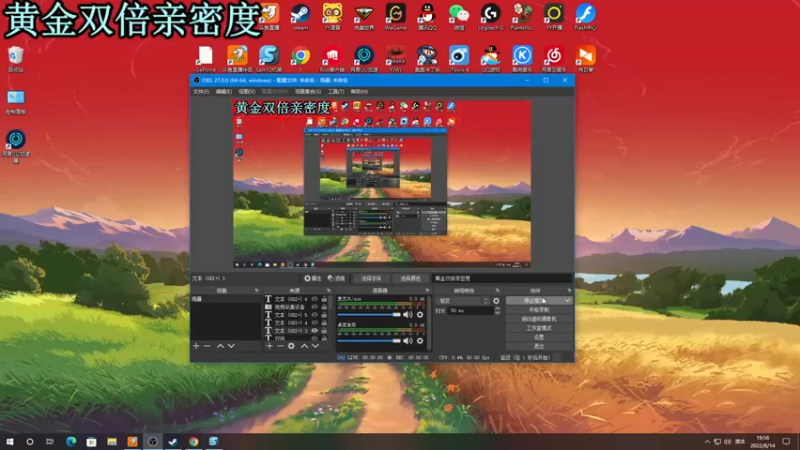Open 麦克风/Aux audio settings gear

(420, 315)
